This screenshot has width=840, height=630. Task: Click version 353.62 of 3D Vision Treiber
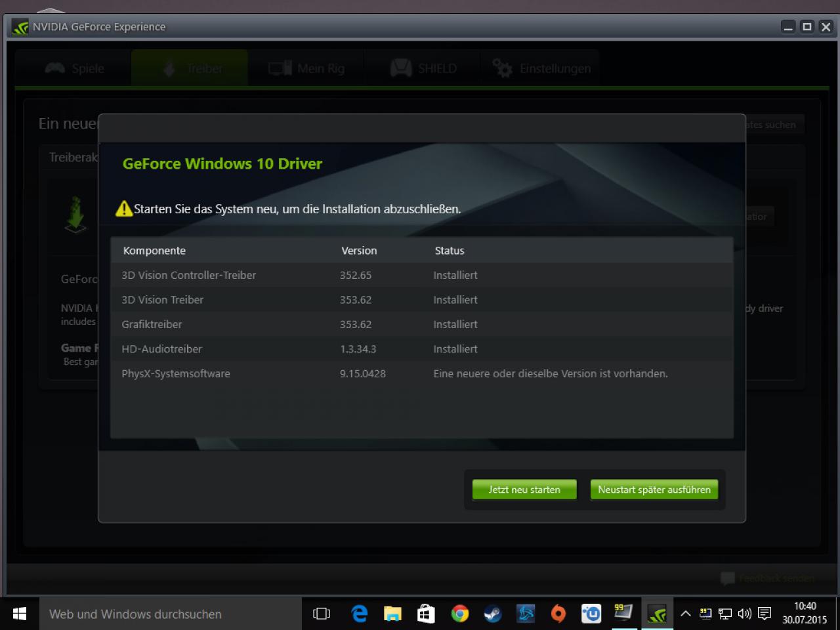coord(356,300)
